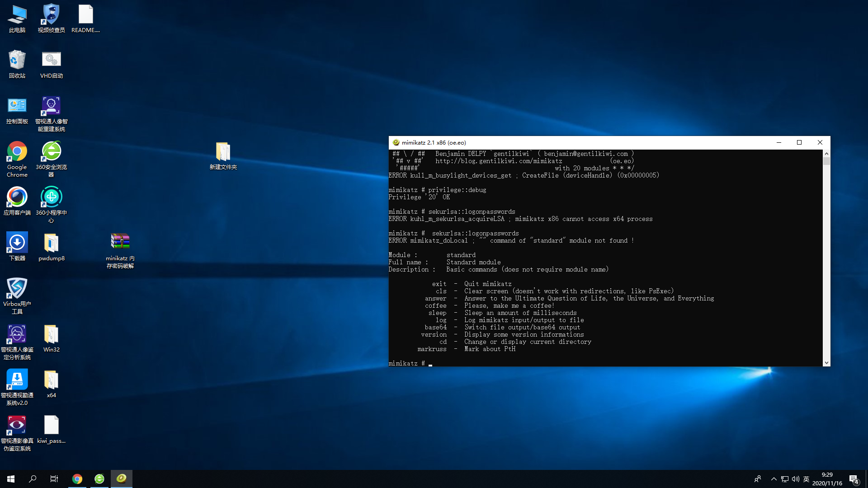Click the volume speaker tray icon

pos(795,479)
